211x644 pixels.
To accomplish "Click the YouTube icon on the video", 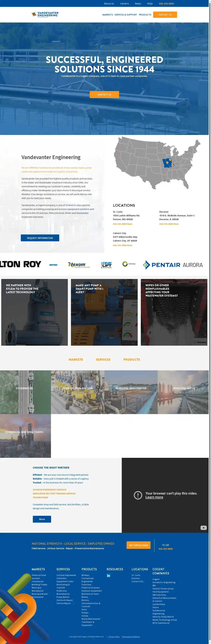I will pyautogui.click(x=203, y=528).
